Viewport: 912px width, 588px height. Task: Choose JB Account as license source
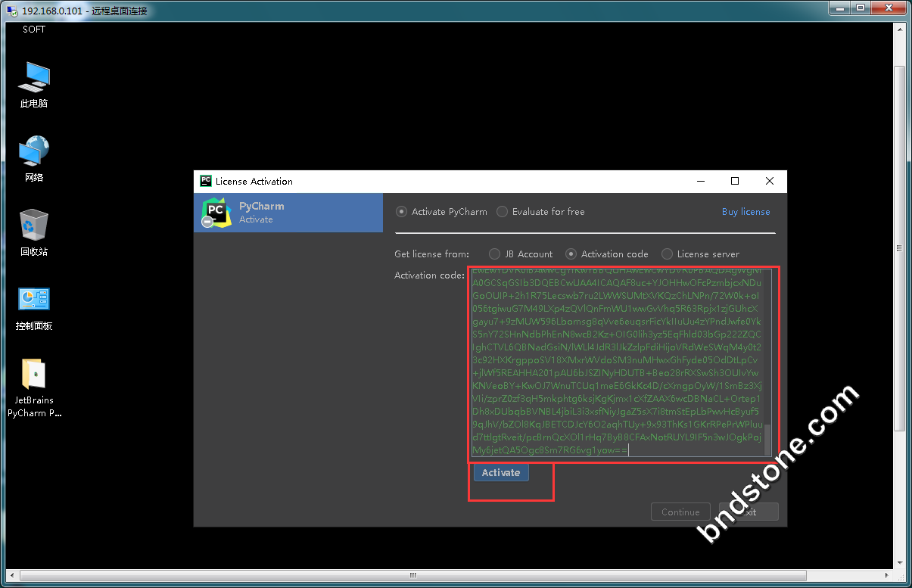point(495,254)
